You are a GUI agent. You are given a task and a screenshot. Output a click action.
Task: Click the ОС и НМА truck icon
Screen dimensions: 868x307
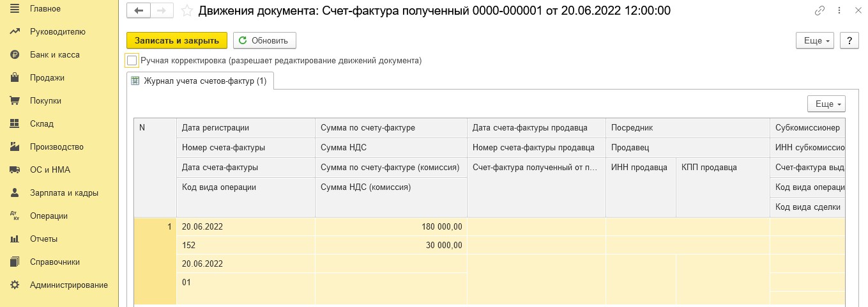coord(14,169)
